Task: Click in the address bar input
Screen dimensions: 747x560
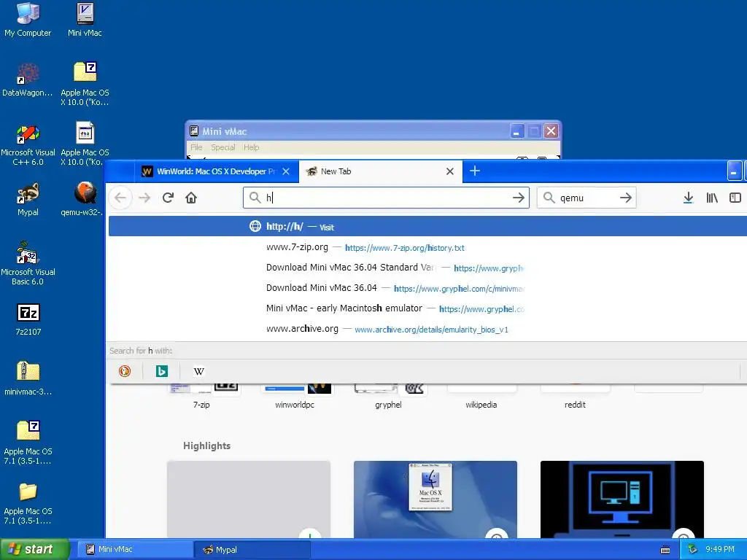Action: tap(386, 198)
